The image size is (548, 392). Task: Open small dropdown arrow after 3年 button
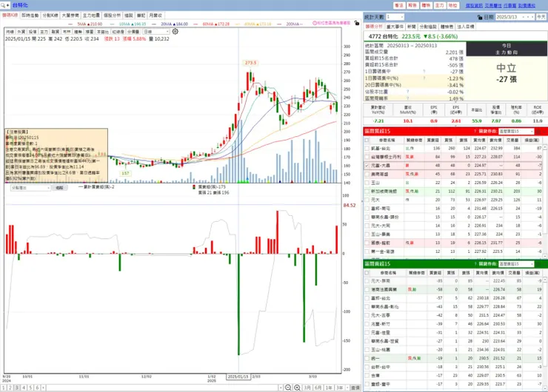click(x=347, y=388)
